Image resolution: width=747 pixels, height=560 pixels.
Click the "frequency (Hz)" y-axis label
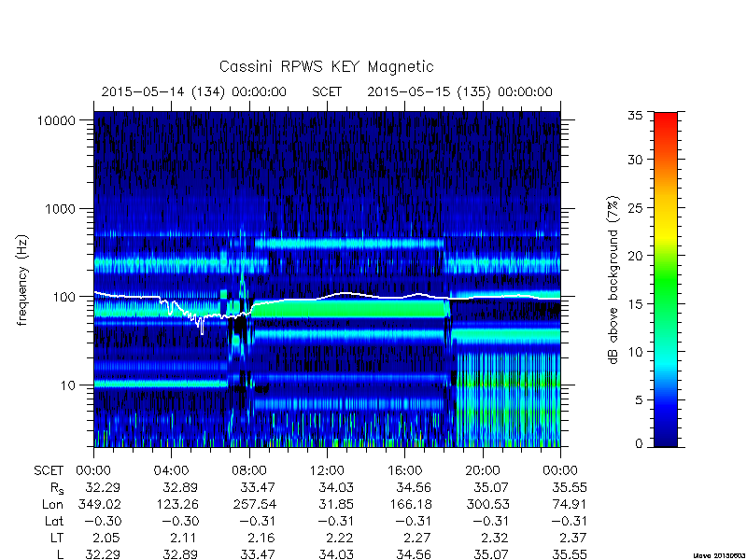(22, 280)
